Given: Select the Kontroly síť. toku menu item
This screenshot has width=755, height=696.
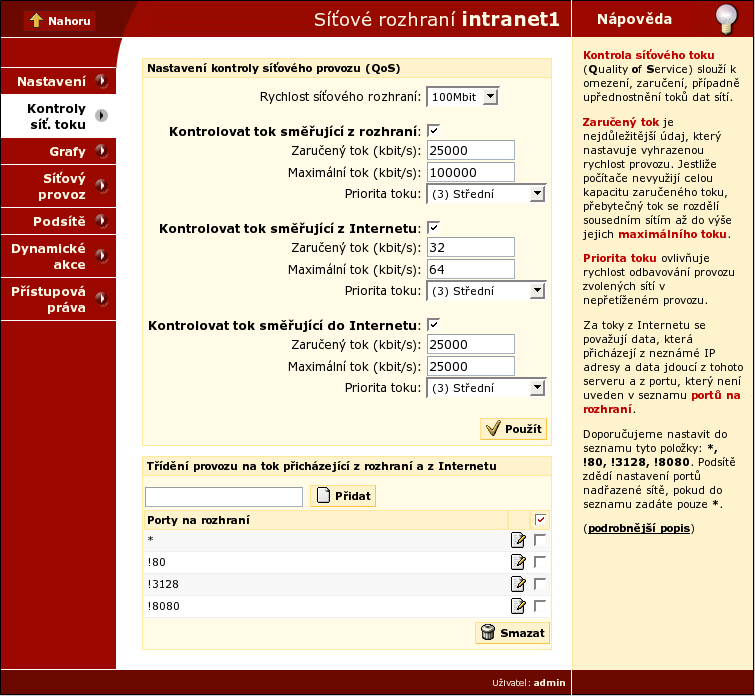Looking at the screenshot, I should click(x=58, y=116).
